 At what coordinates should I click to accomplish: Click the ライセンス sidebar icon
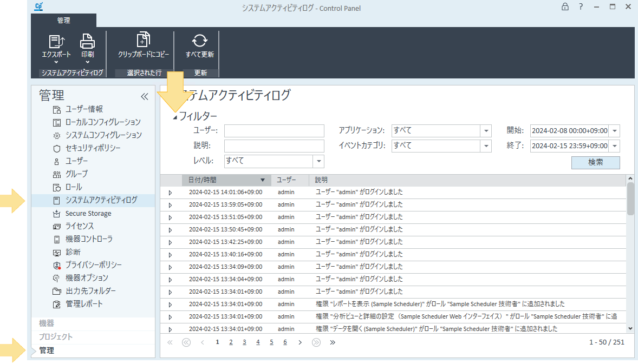pos(56,226)
